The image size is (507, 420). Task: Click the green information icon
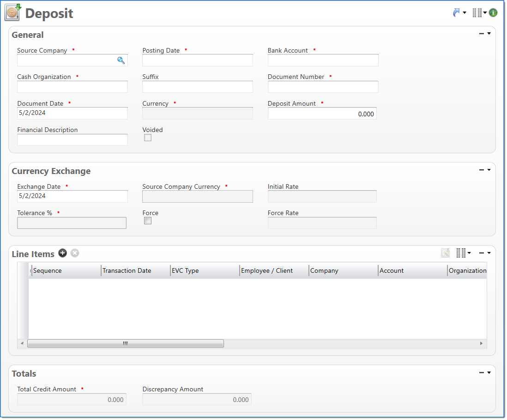click(493, 13)
